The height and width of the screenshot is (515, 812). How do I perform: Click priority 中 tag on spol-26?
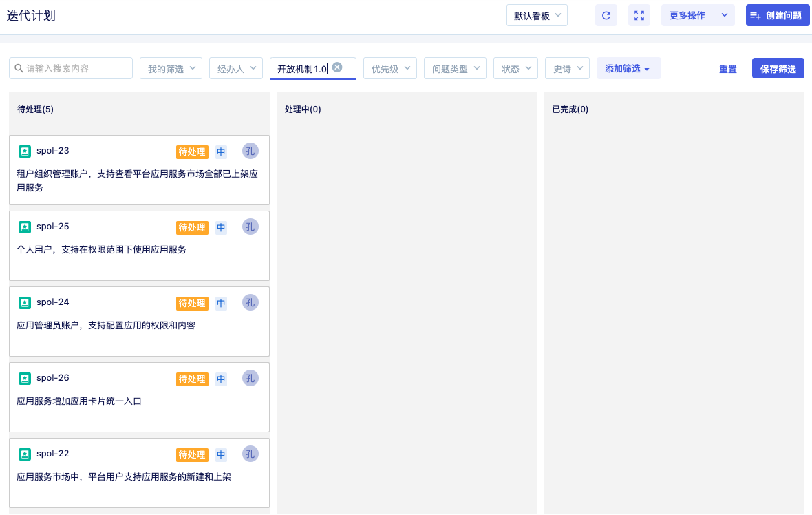coord(221,379)
